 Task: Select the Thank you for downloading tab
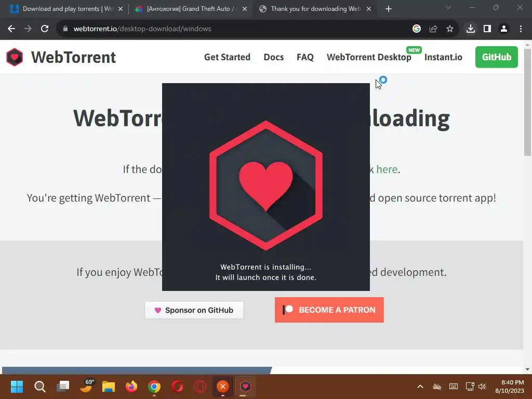315,9
